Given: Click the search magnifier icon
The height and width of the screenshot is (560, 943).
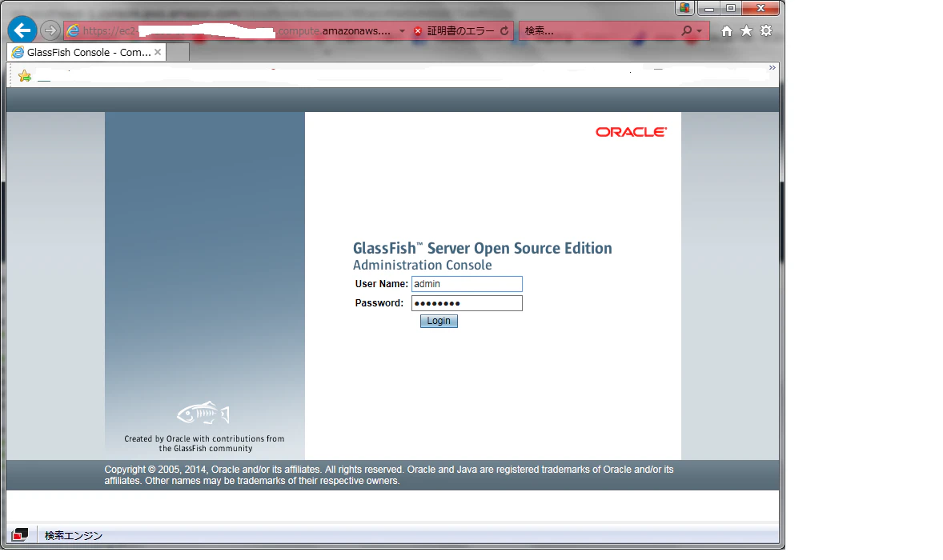Looking at the screenshot, I should tap(686, 30).
